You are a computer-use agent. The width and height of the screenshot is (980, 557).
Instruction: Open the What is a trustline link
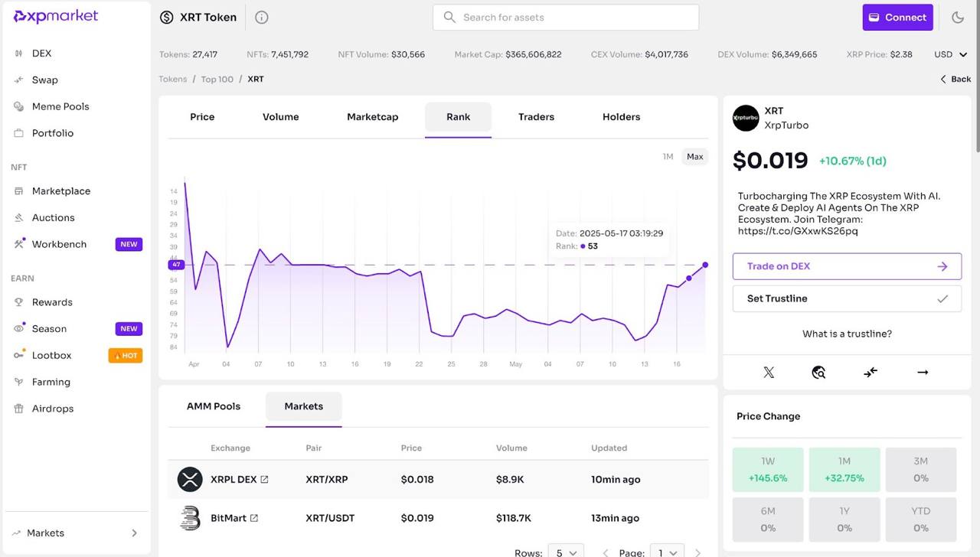846,333
